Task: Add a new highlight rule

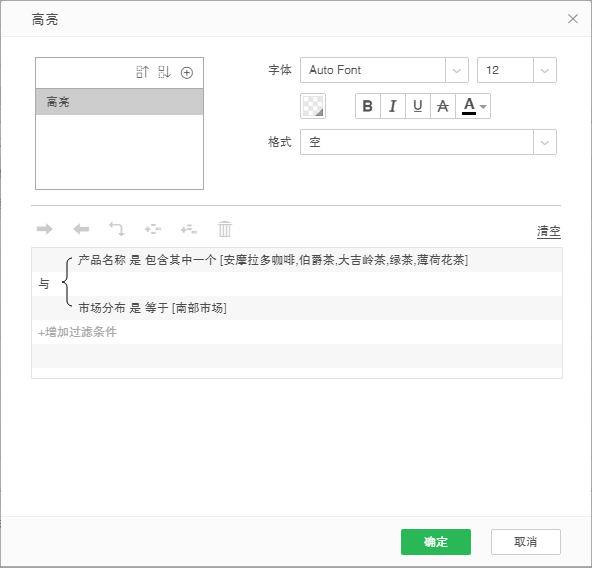Action: point(187,73)
